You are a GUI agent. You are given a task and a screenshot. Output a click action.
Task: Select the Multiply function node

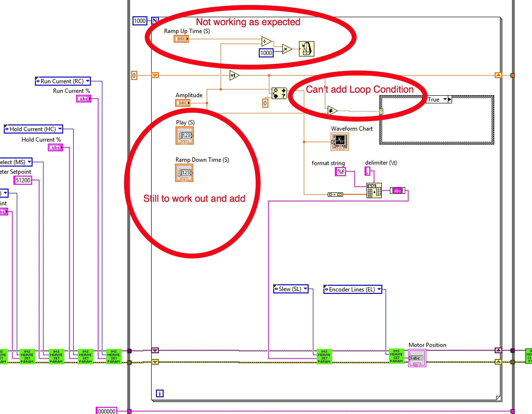tap(287, 49)
